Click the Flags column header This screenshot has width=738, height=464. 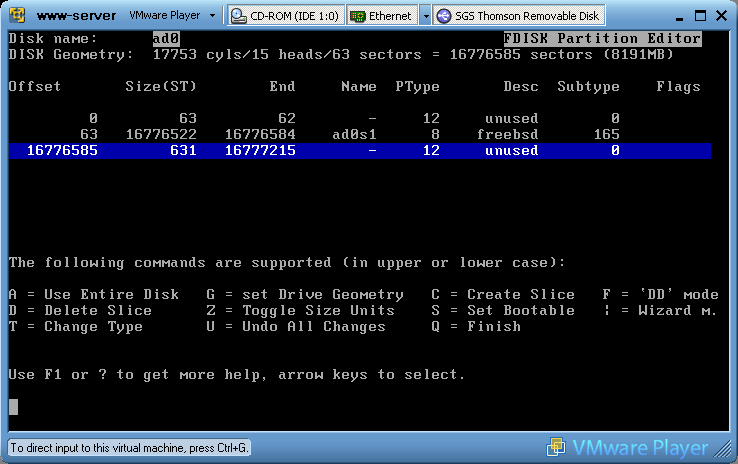coord(678,87)
